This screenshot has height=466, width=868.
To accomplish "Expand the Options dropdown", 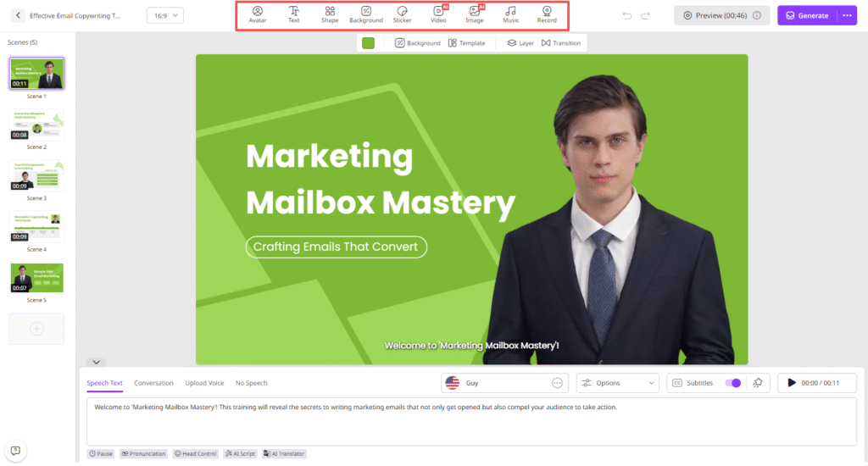I will click(x=618, y=383).
